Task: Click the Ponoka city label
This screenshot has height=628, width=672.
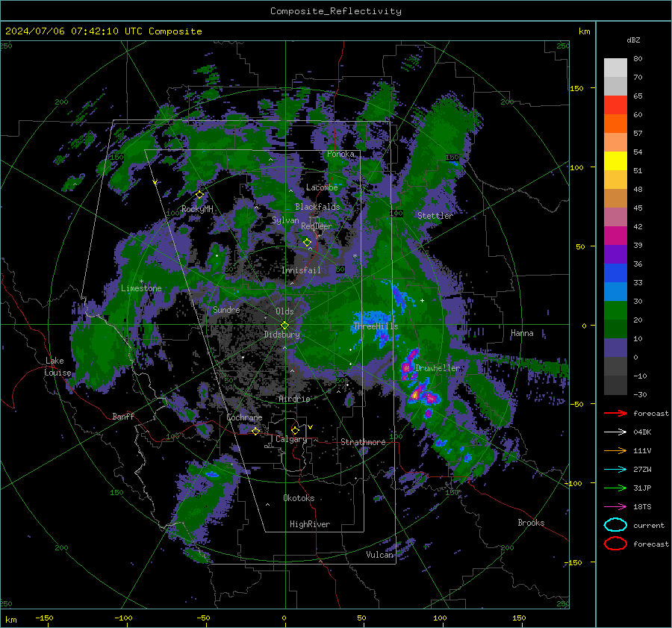Action: point(340,154)
